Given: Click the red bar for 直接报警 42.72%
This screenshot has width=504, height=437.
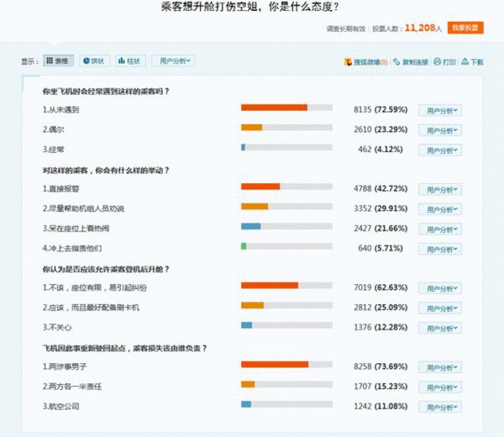Looking at the screenshot, I should click(260, 187).
